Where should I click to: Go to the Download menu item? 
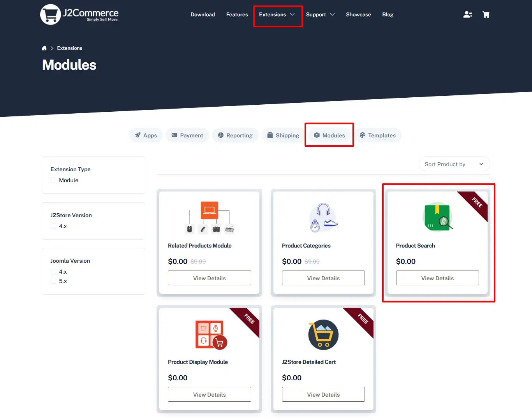[x=203, y=15]
